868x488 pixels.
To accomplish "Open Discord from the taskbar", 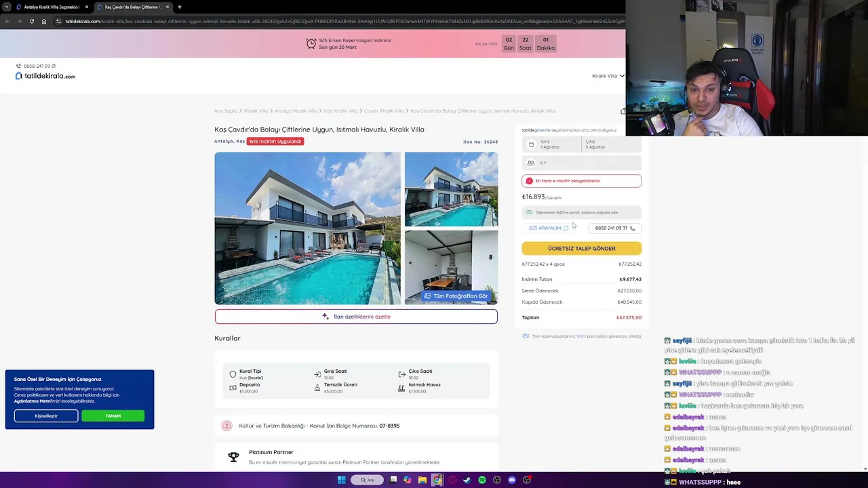I will point(512,480).
